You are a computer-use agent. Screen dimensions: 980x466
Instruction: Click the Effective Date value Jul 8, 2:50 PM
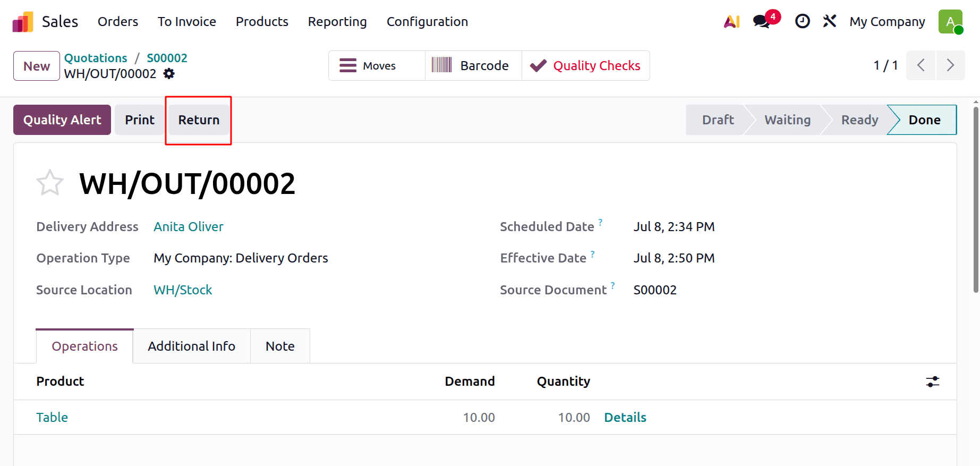pos(674,258)
